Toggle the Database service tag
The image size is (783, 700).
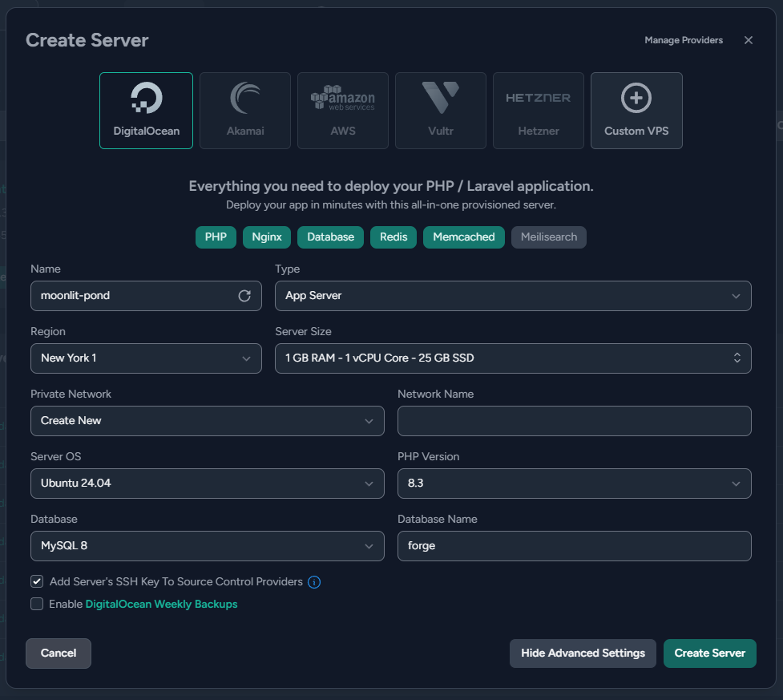point(330,237)
